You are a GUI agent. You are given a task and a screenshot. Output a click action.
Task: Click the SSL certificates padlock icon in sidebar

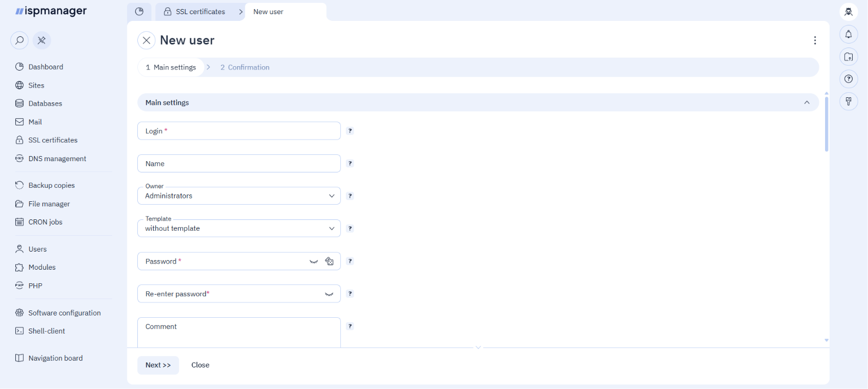[20, 140]
